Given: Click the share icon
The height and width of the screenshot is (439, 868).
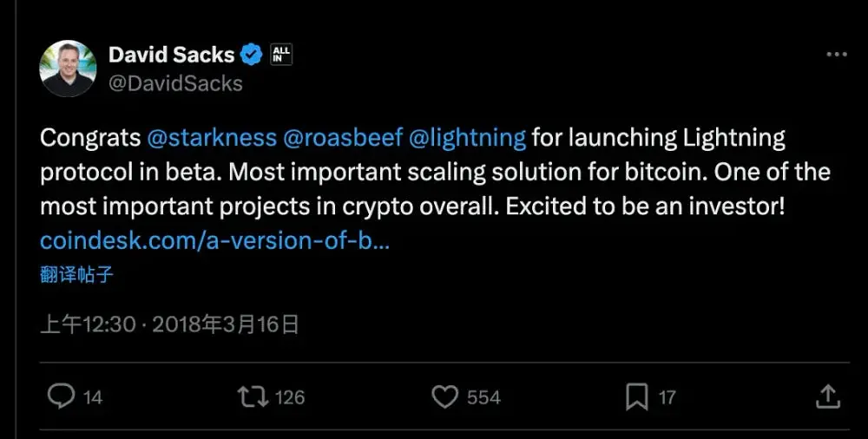Looking at the screenshot, I should (x=828, y=396).
